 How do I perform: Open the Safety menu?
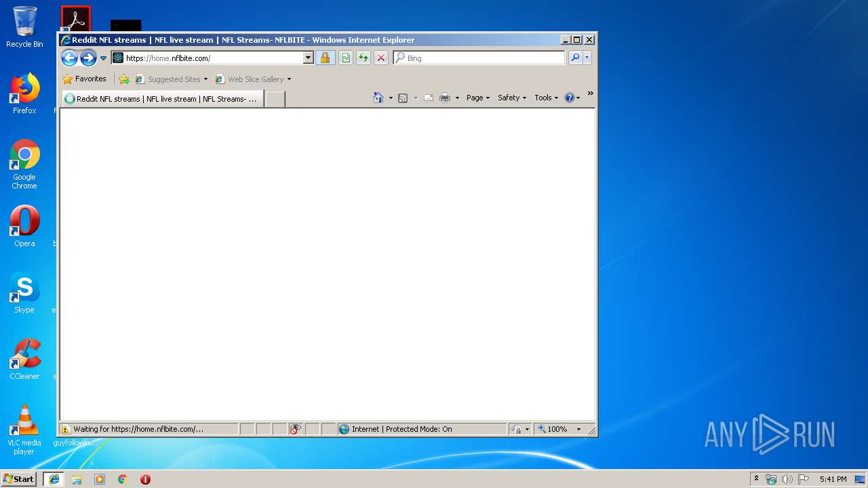512,98
